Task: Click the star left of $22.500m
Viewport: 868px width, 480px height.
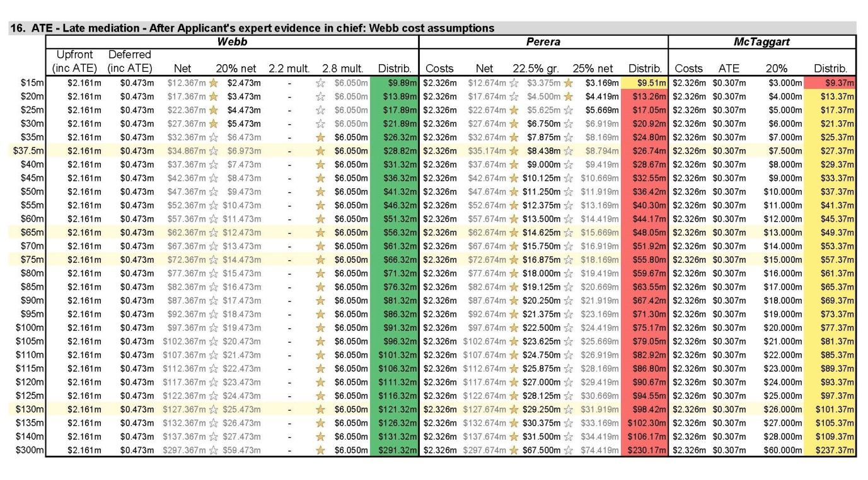Action: point(513,328)
